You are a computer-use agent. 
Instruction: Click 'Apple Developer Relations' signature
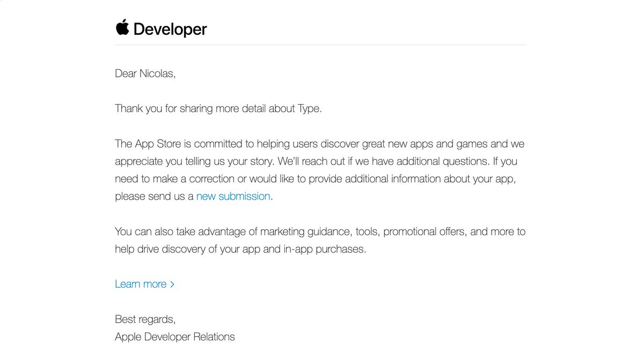point(175,337)
